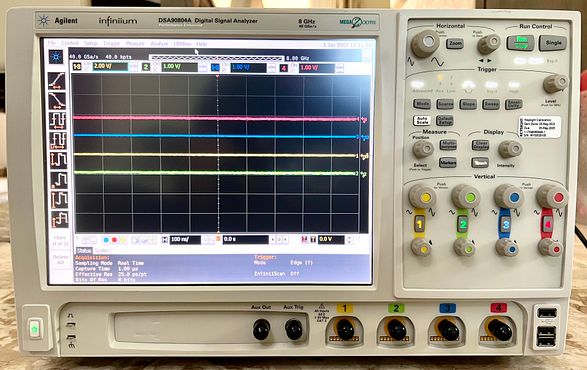Switch to the Status tab
587x370 pixels.
click(84, 250)
